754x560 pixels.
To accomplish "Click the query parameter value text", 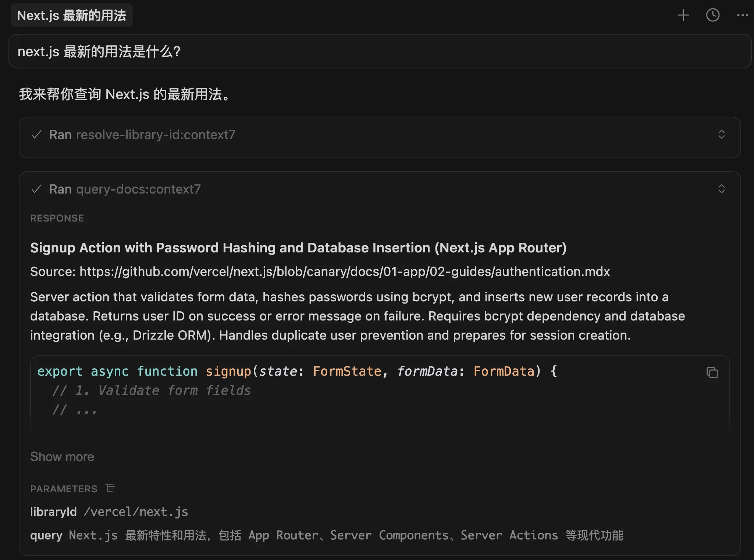I will [346, 535].
